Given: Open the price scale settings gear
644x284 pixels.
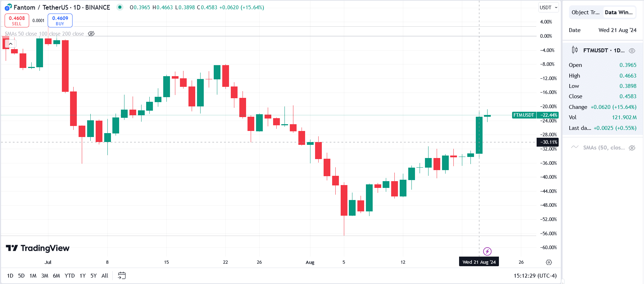Looking at the screenshot, I should 549,262.
